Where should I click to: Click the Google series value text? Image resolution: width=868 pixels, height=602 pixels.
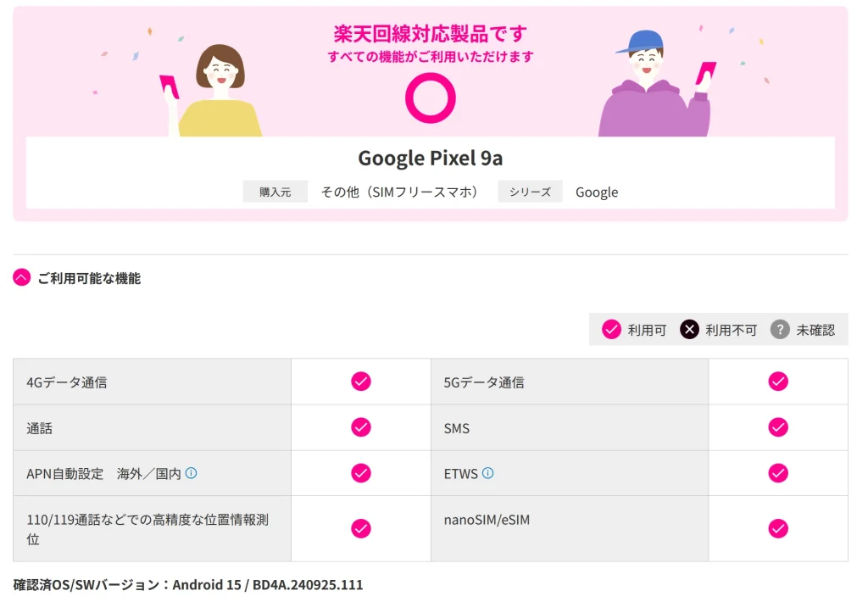coord(597,192)
